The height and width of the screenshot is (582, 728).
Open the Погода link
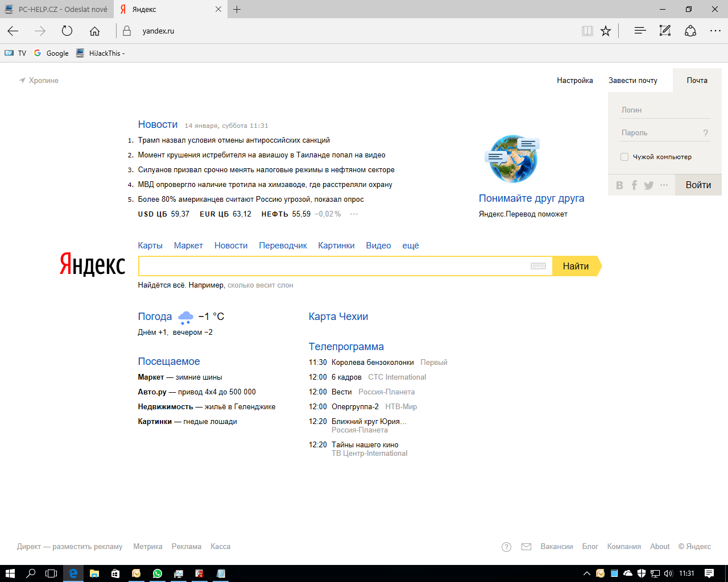155,317
